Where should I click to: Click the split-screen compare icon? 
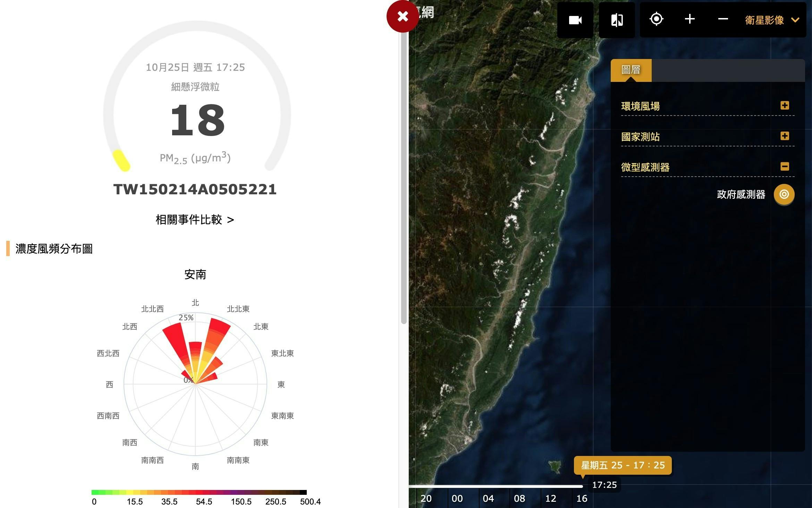(x=617, y=20)
